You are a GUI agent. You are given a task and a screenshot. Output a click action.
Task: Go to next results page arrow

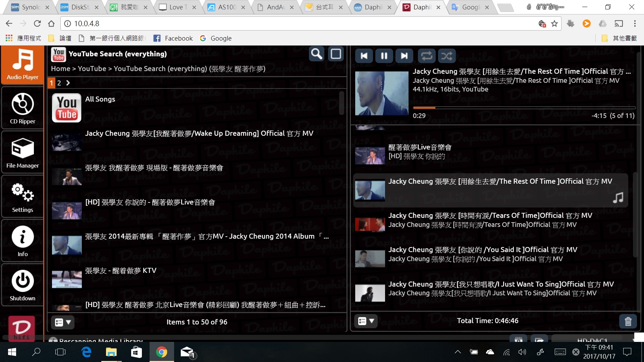(x=68, y=83)
